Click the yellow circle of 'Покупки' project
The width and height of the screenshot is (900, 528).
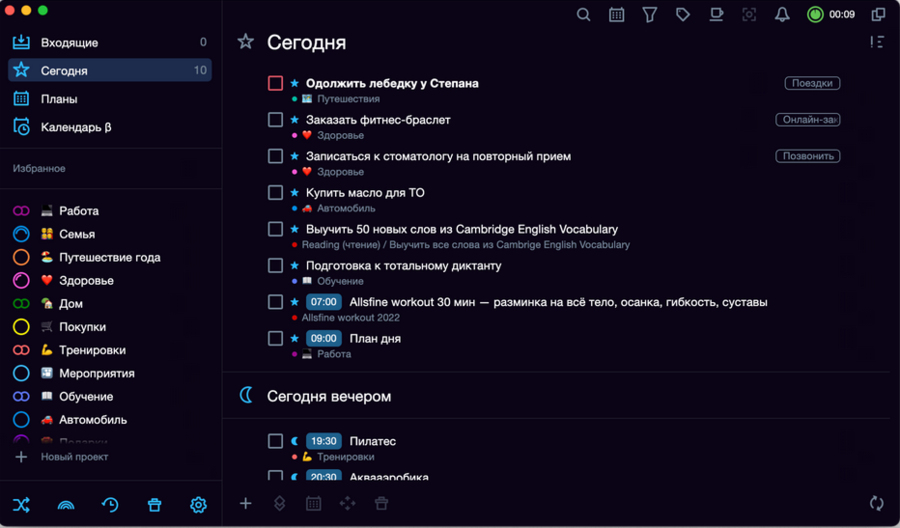[21, 327]
